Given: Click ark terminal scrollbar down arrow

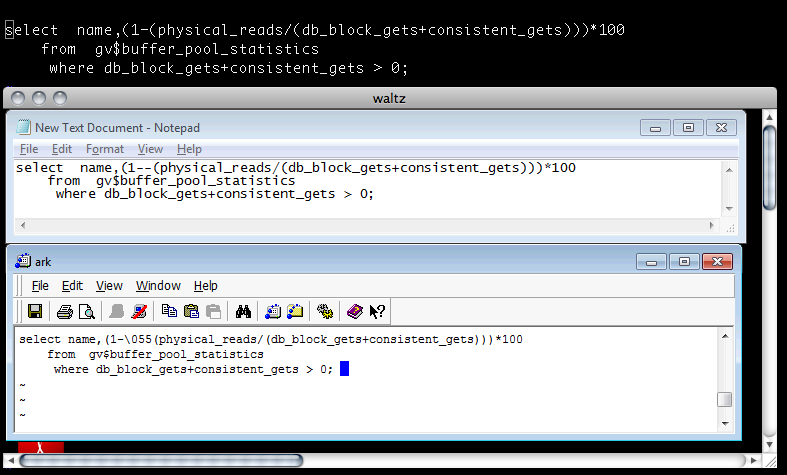Looking at the screenshot, I should click(x=725, y=423).
